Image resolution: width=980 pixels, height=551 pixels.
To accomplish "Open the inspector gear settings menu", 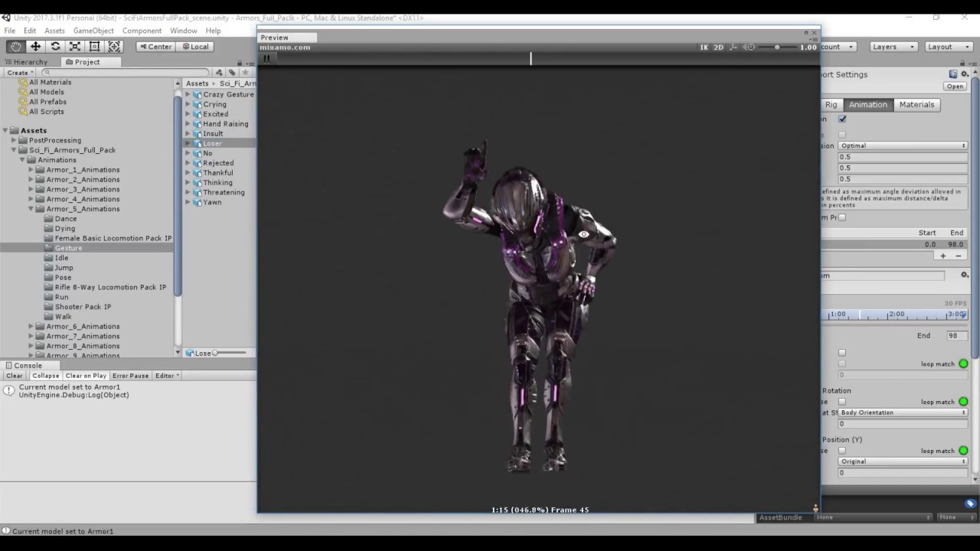I will [x=965, y=74].
